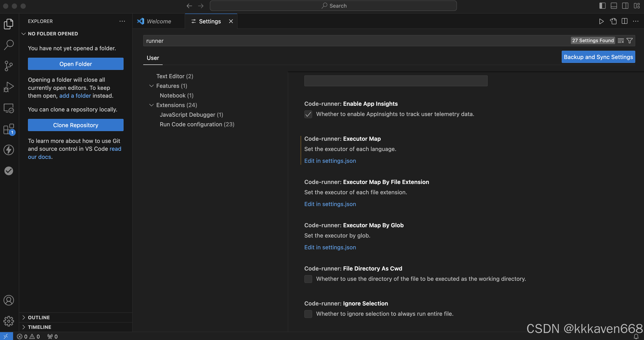Open the settings filter funnel icon
Image resolution: width=644 pixels, height=340 pixels.
[x=630, y=40]
